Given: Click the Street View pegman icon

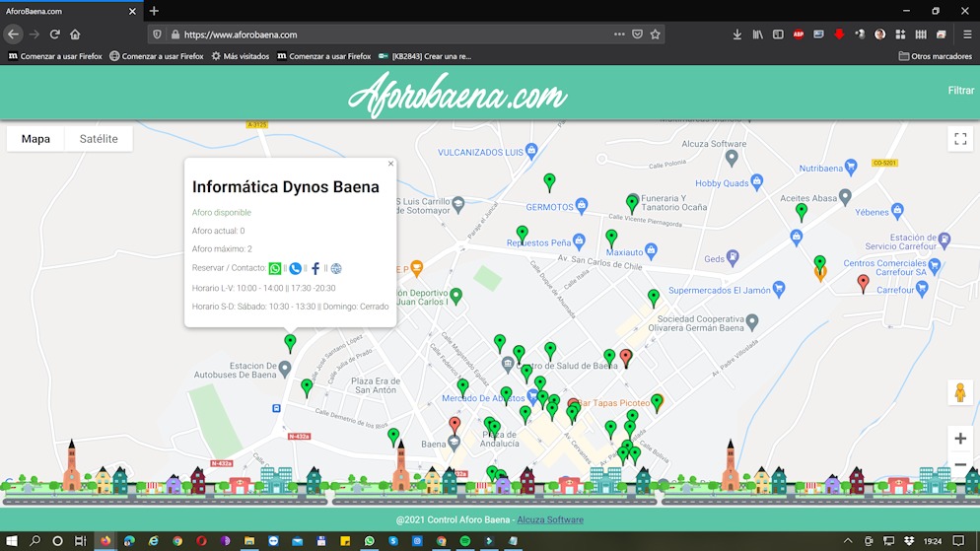Looking at the screenshot, I should 960,392.
